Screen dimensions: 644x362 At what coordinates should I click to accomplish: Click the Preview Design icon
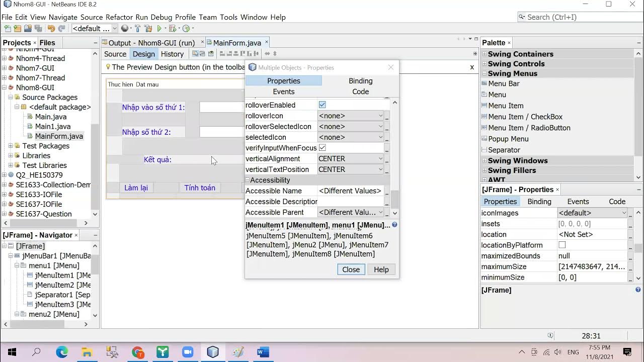211,53
